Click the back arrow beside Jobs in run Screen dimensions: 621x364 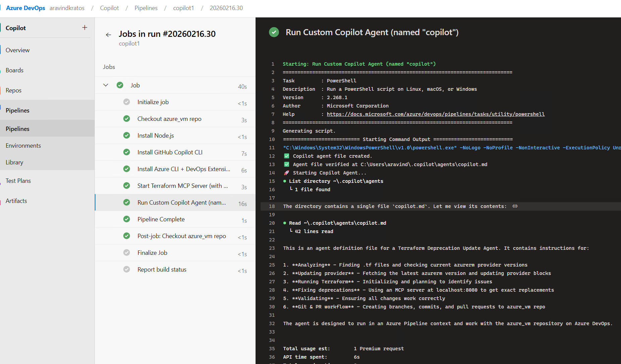(108, 34)
